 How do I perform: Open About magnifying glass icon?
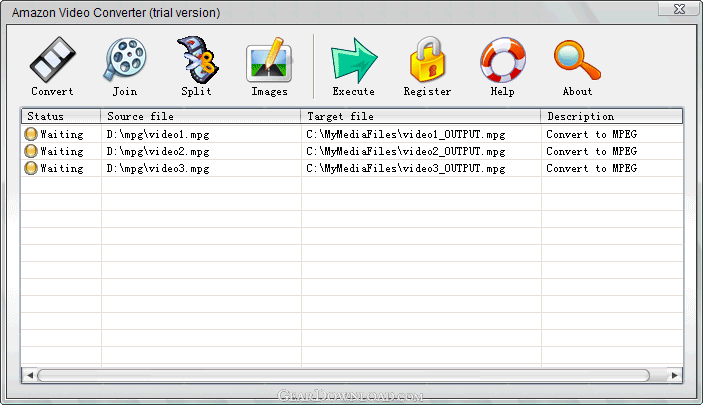577,61
